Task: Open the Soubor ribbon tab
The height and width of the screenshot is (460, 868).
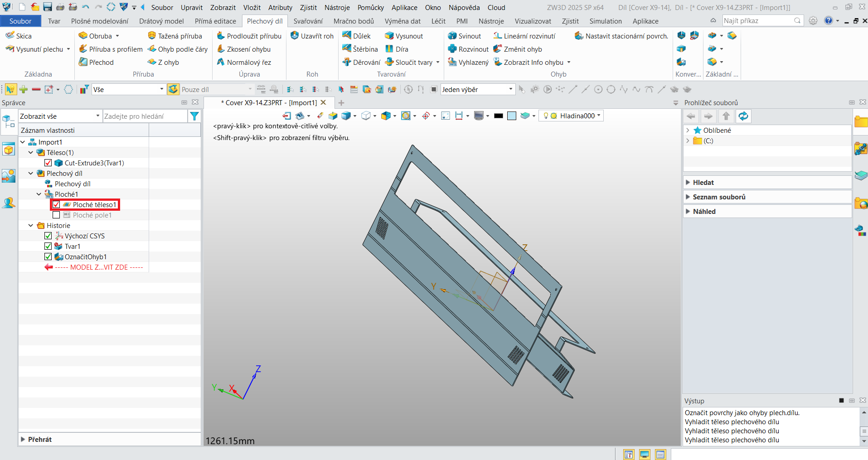Action: 20,21
